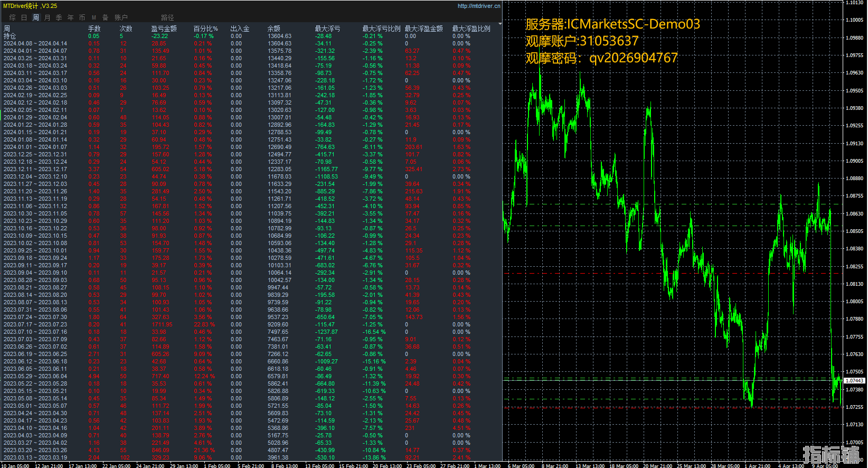868x468 pixels.
Task: Switch to the 币 currency tab
Action: (x=82, y=17)
